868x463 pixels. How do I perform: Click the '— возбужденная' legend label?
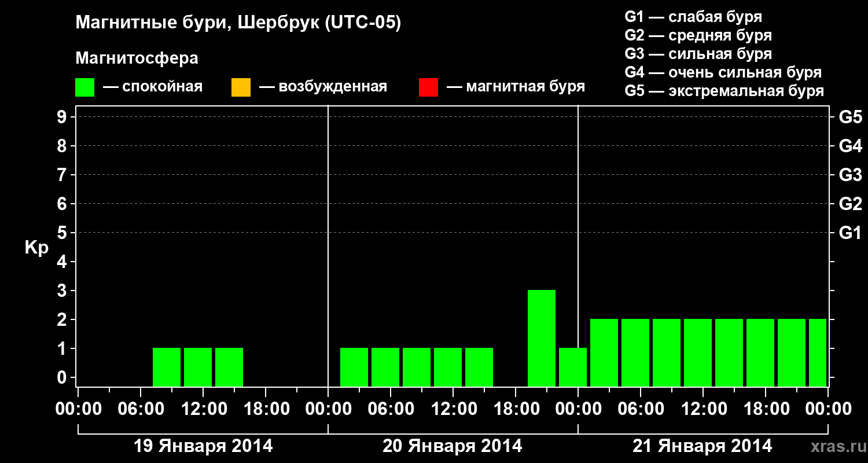coord(323,87)
